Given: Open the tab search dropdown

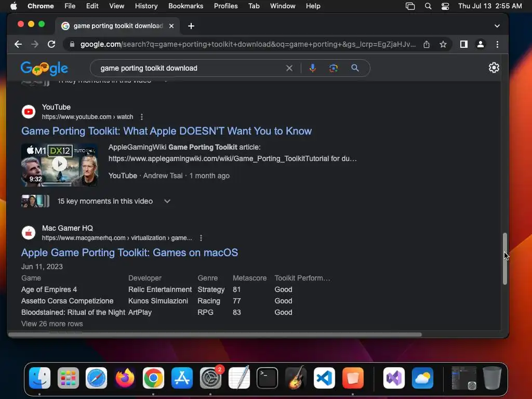Looking at the screenshot, I should tap(497, 26).
